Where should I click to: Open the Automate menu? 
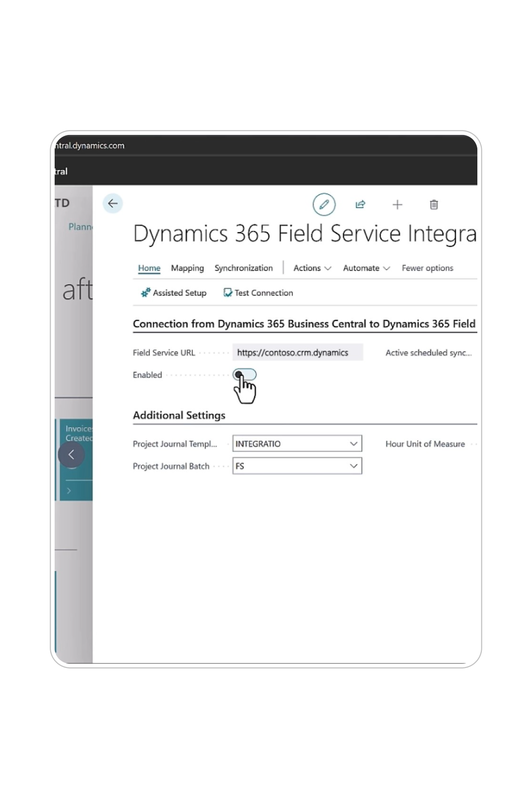click(366, 268)
